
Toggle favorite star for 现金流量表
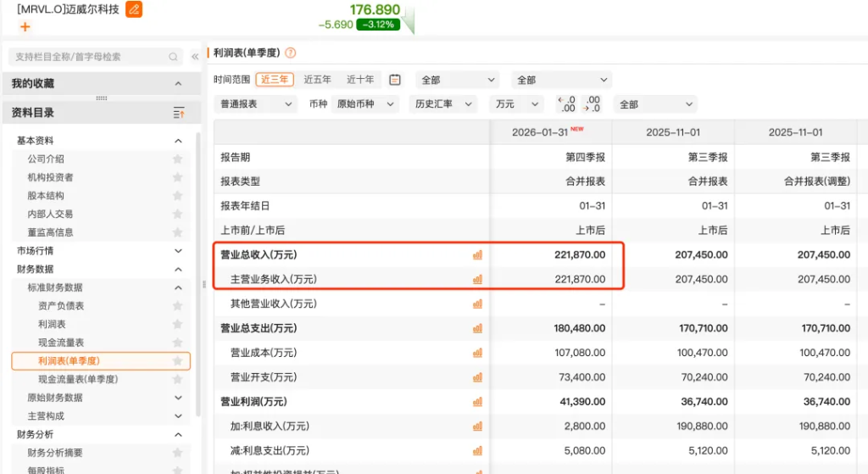[178, 343]
